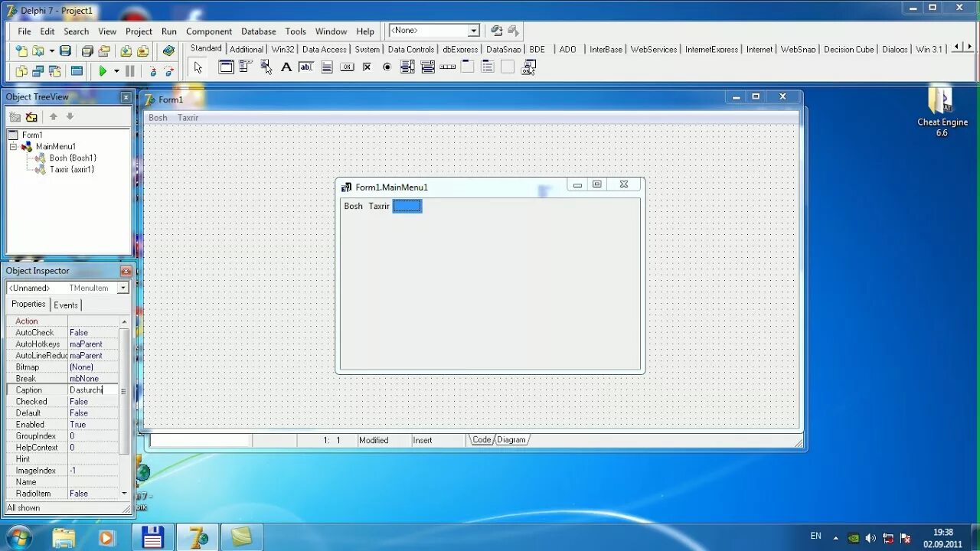Click the Open Project toolbar icon
Viewport: 980px width, 551px height.
(104, 51)
